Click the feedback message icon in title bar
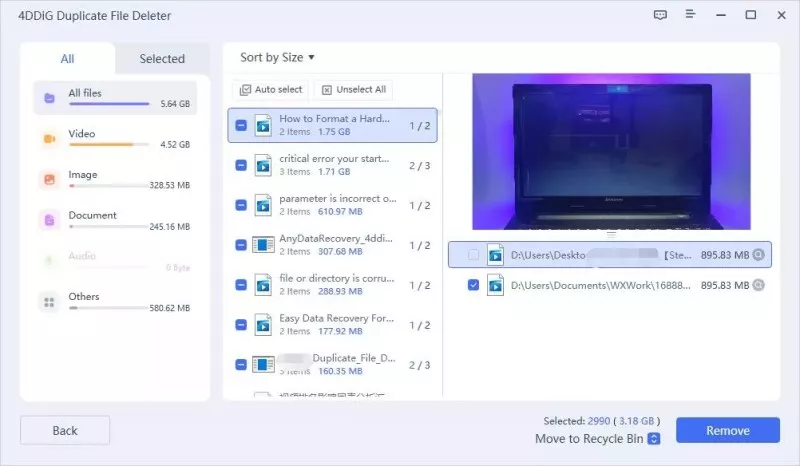Viewport: 800px width, 466px height. 659,15
